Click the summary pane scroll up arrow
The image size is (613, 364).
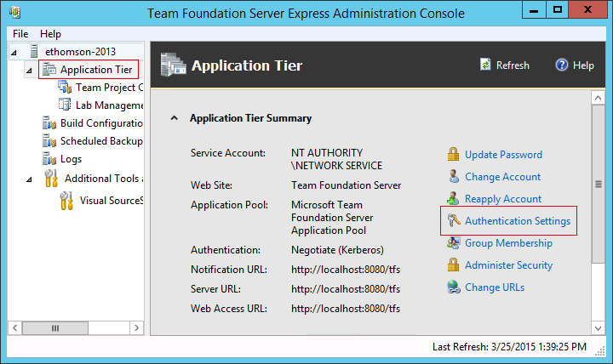[598, 98]
